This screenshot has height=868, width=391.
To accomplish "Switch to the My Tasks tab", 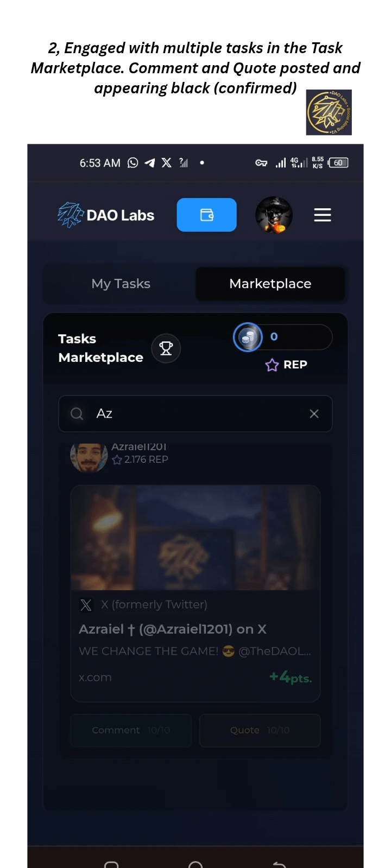I will (121, 284).
